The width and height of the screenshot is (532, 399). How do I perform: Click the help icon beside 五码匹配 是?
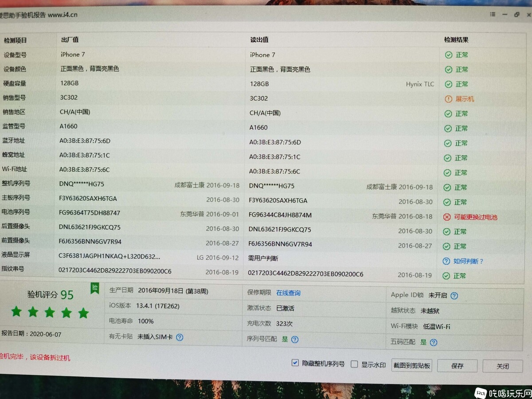click(434, 342)
